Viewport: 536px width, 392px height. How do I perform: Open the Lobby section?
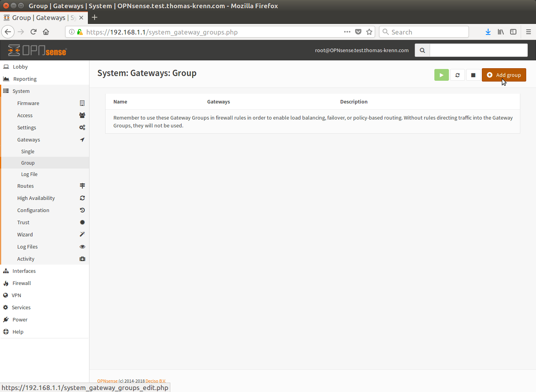(20, 67)
